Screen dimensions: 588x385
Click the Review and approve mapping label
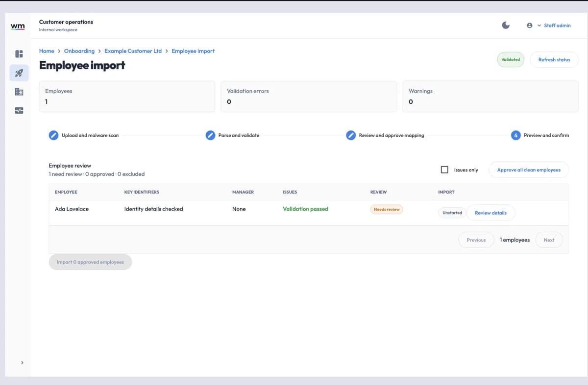392,135
